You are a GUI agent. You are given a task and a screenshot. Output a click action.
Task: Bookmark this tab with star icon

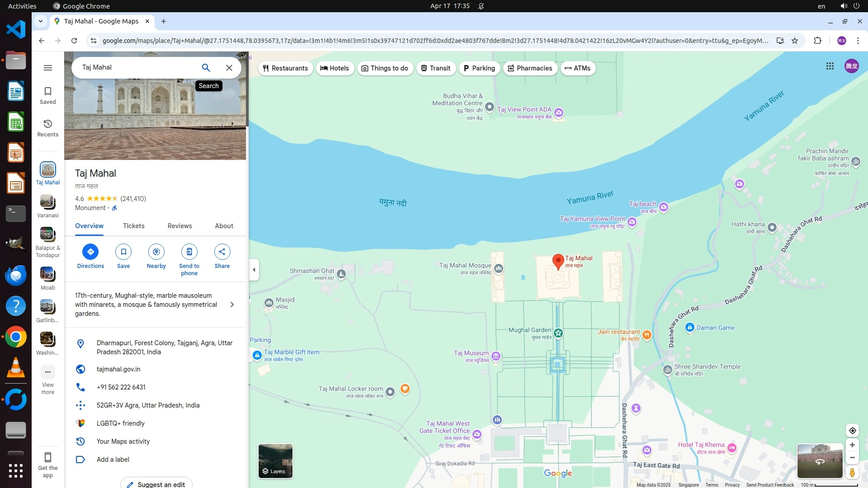click(x=795, y=41)
